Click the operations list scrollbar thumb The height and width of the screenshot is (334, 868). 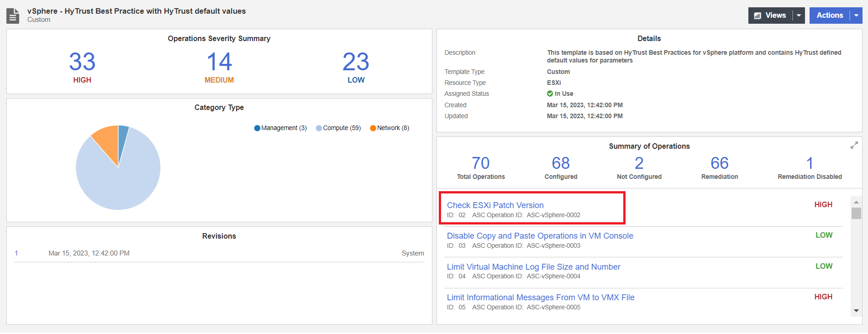[856, 213]
